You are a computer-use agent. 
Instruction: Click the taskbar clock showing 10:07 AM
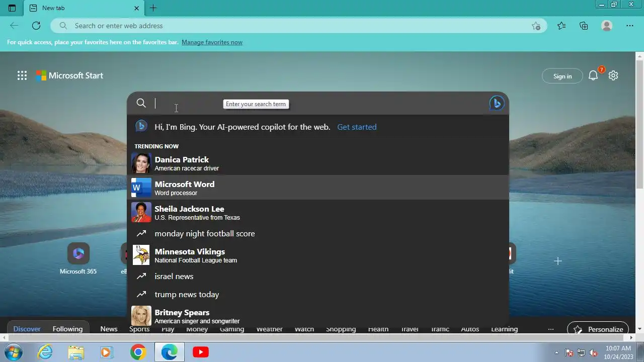(x=618, y=352)
